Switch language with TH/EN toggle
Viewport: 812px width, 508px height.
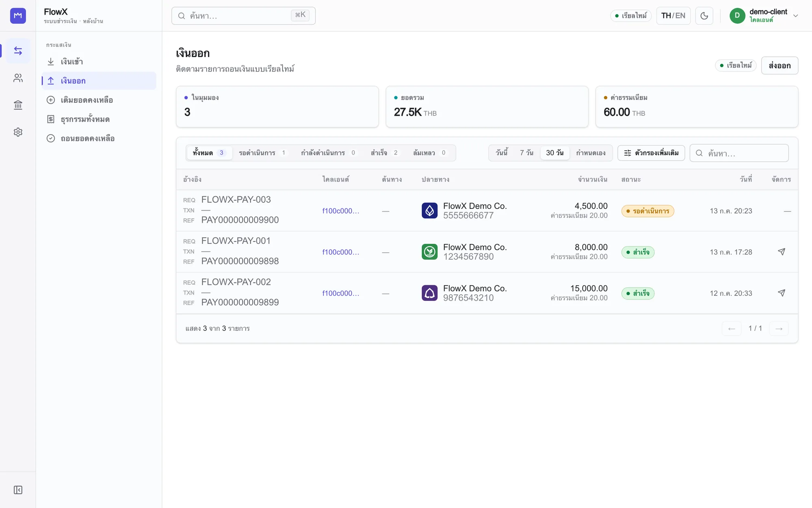point(673,16)
